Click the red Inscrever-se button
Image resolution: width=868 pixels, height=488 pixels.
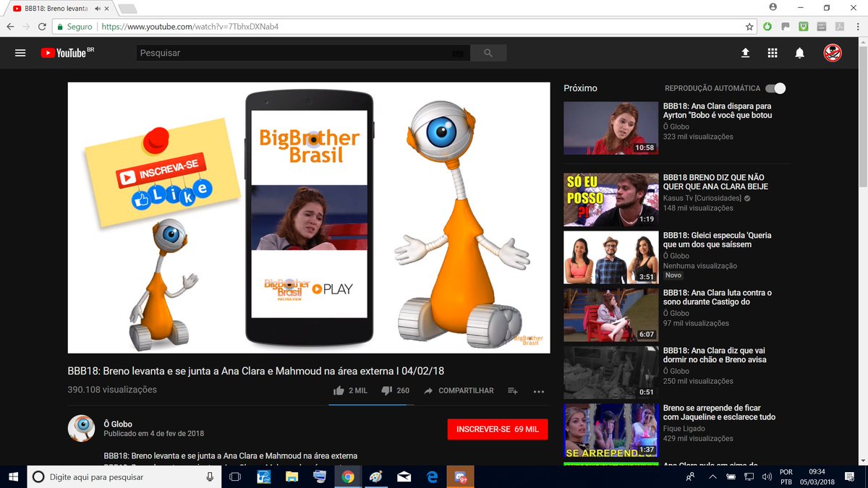point(498,429)
